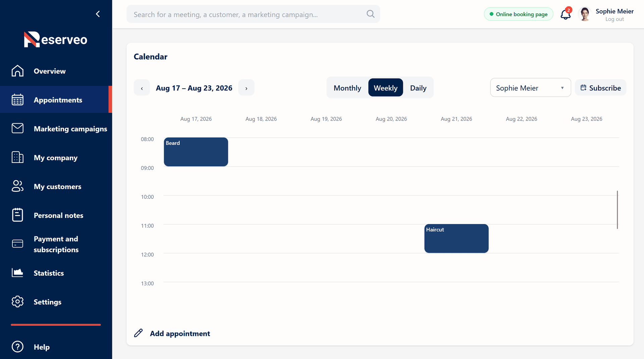Image resolution: width=644 pixels, height=359 pixels.
Task: Click the Sophie Meier name in header
Action: 614,11
